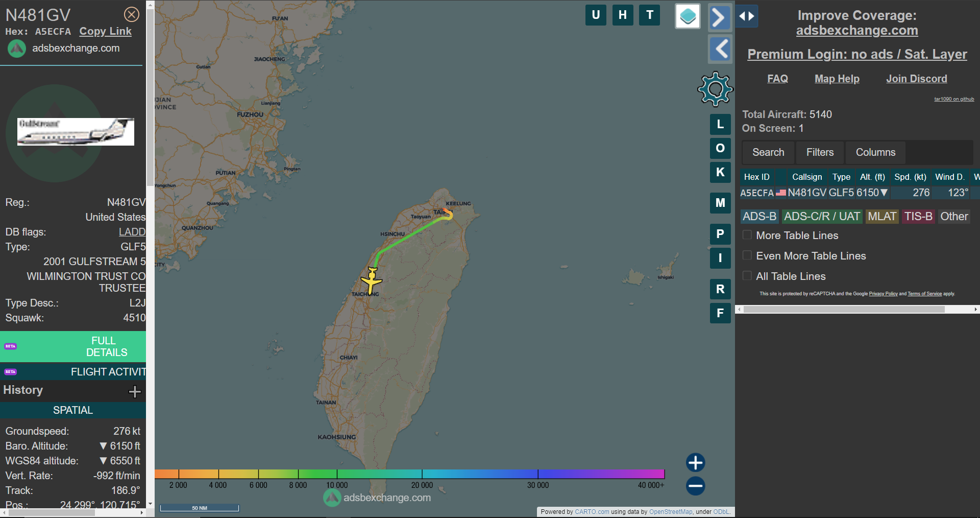
Task: Enable Even More Table Lines checkbox
Action: click(x=747, y=255)
